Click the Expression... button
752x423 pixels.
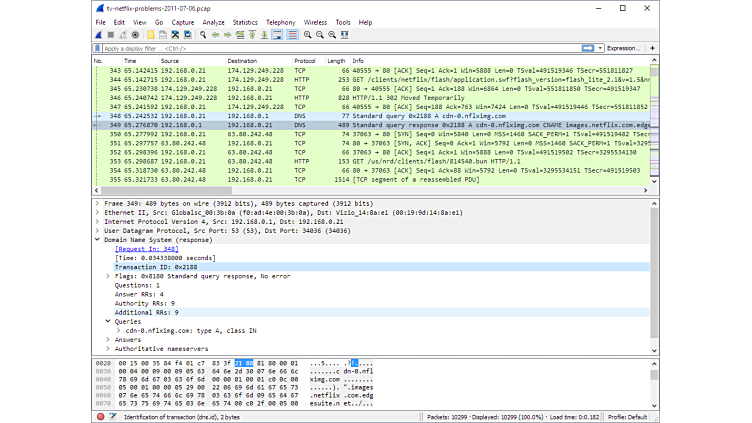pos(623,48)
